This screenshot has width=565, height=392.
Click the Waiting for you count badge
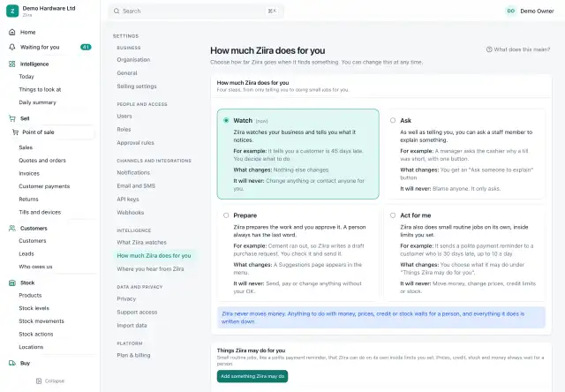(86, 47)
